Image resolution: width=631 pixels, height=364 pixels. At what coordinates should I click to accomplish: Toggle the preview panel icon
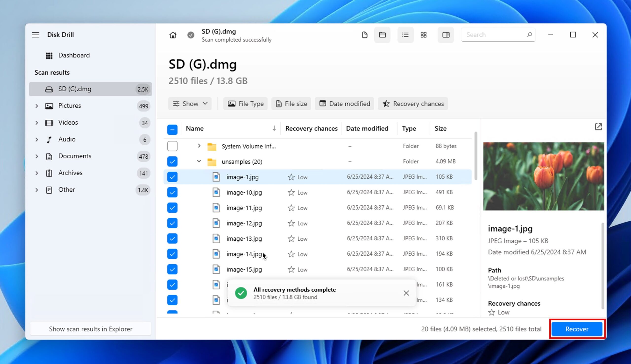[446, 35]
